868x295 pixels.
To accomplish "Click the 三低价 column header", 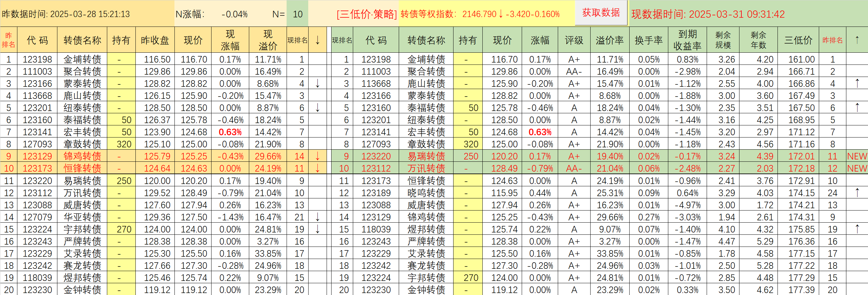I will click(x=798, y=40).
